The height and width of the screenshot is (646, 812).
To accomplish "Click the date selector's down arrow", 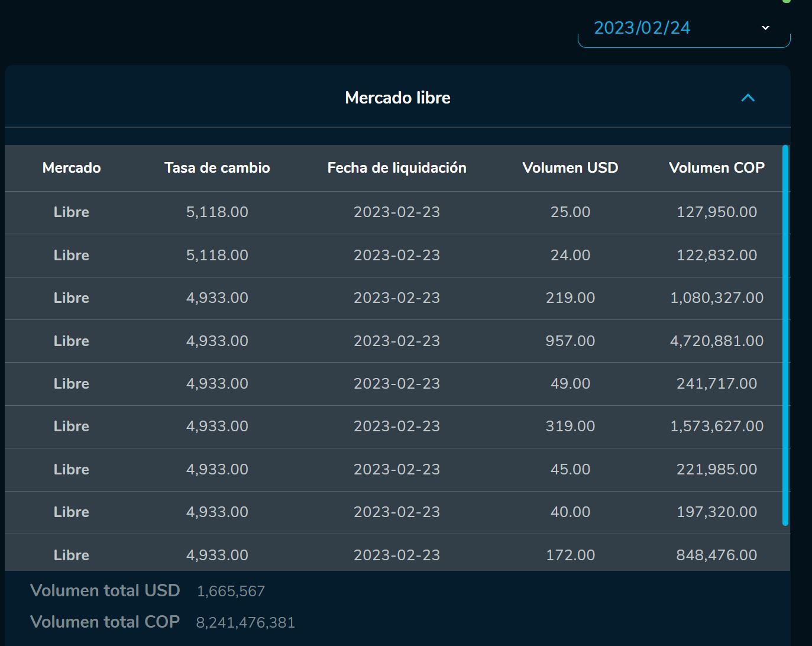I will (765, 28).
